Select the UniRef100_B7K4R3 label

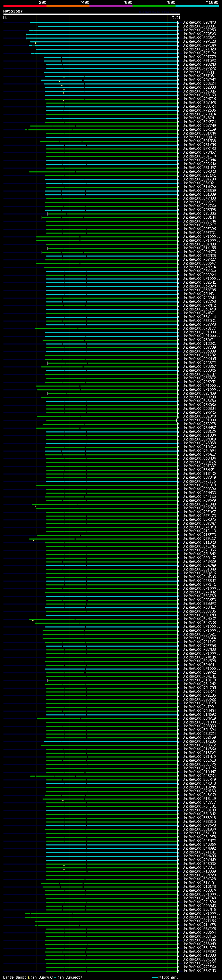[x=199, y=149]
